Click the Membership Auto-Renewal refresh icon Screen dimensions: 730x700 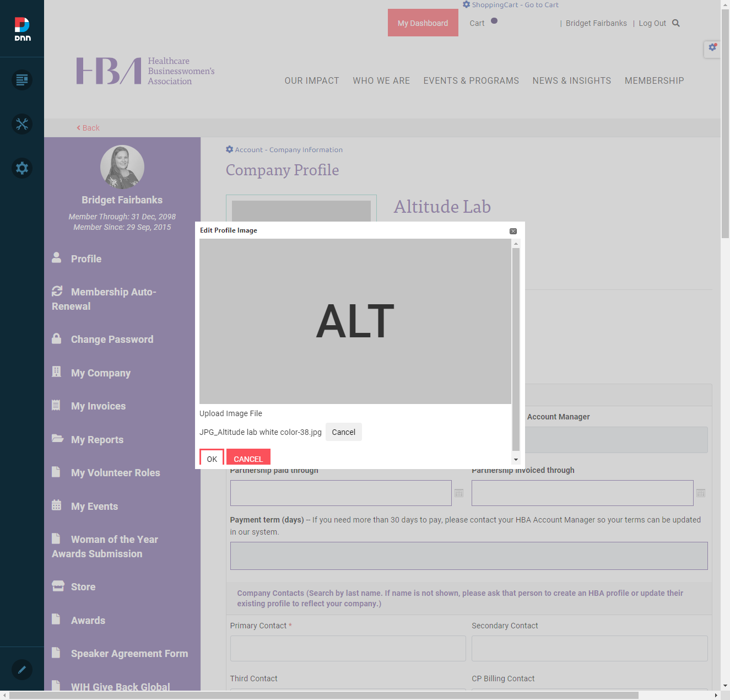click(57, 290)
